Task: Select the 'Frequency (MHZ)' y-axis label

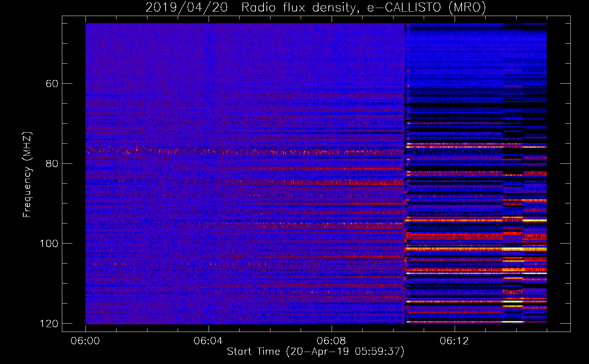Action: (27, 175)
